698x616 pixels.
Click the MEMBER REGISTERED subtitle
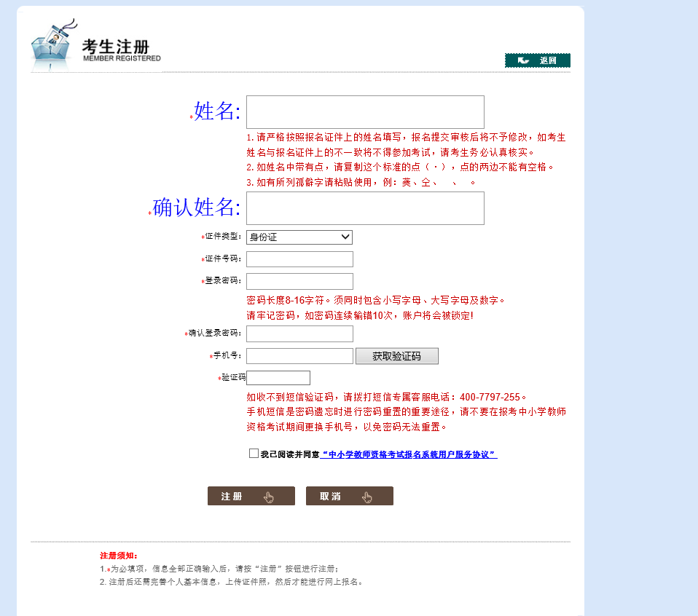pyautogui.click(x=122, y=58)
